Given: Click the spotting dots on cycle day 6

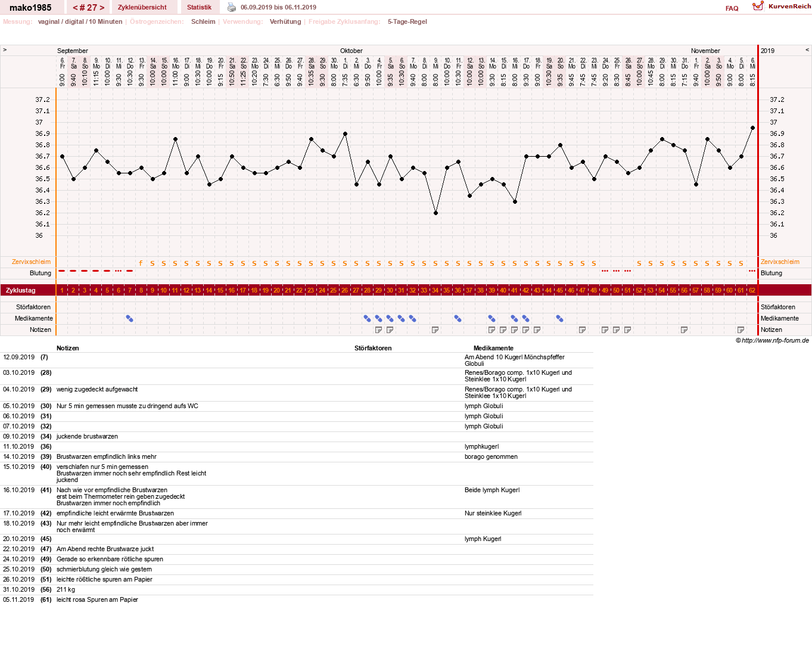Looking at the screenshot, I should click(x=118, y=271).
